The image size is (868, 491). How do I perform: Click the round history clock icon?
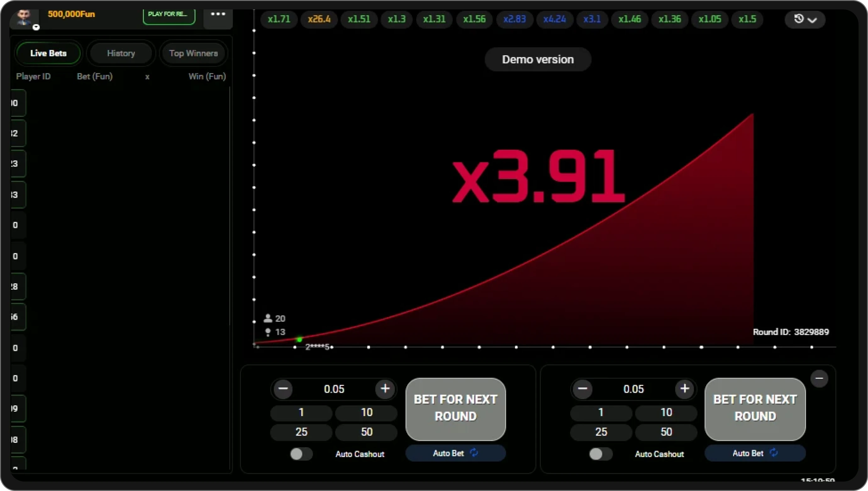798,19
